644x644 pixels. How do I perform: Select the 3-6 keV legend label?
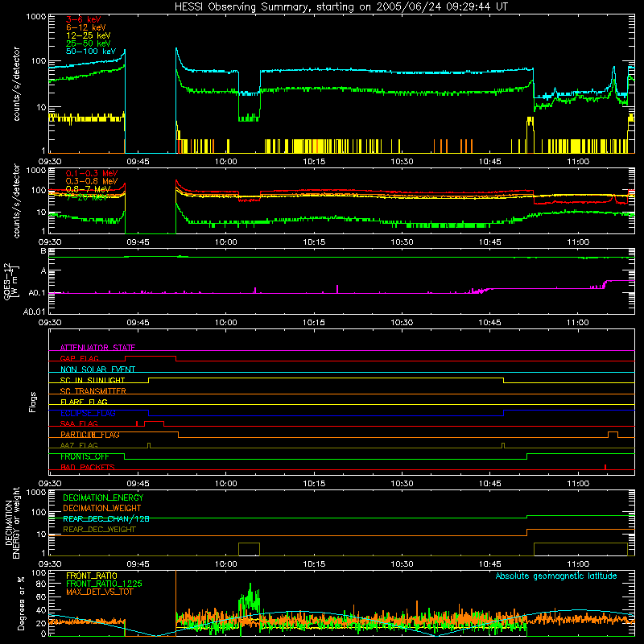pos(83,19)
